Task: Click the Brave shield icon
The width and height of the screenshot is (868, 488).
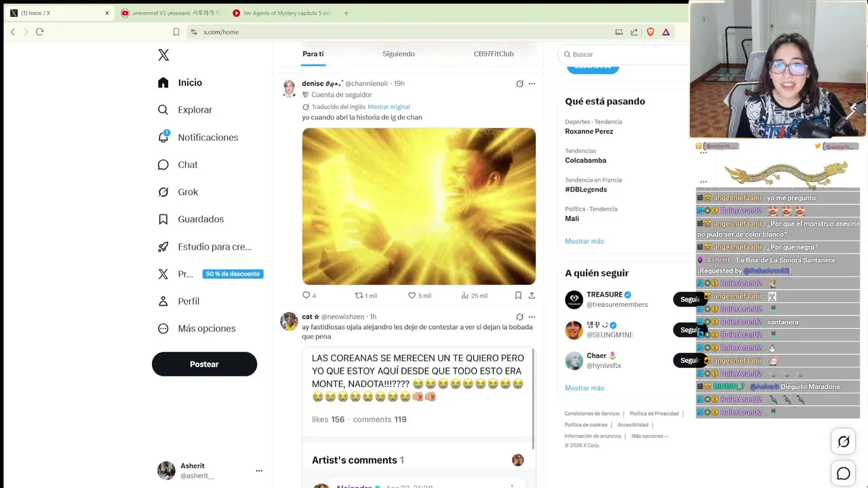Action: 651,32
